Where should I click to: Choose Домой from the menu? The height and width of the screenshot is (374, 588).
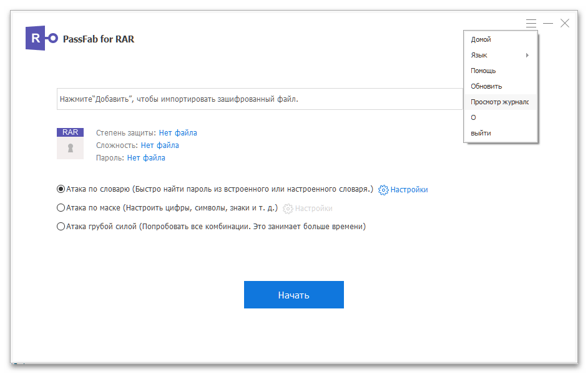click(501, 39)
